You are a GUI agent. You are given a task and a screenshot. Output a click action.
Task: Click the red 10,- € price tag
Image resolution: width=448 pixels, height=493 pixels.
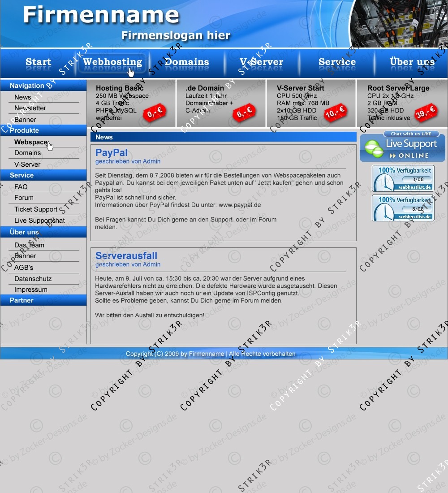335,112
